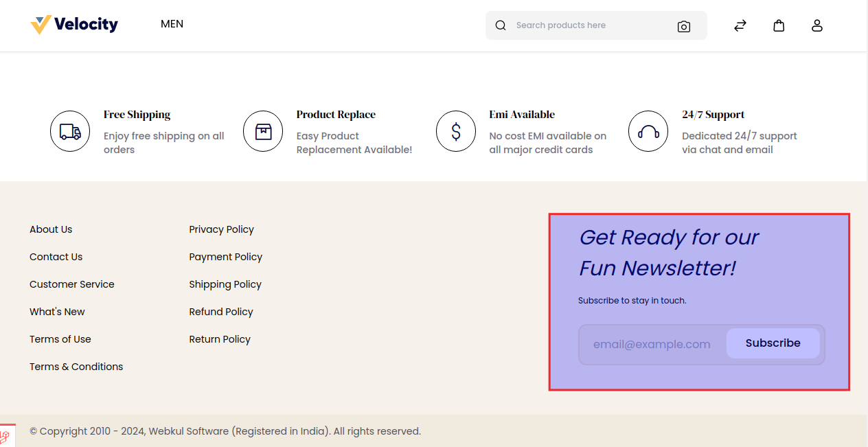Open the MEN category menu
The width and height of the screenshot is (868, 447).
tap(172, 24)
